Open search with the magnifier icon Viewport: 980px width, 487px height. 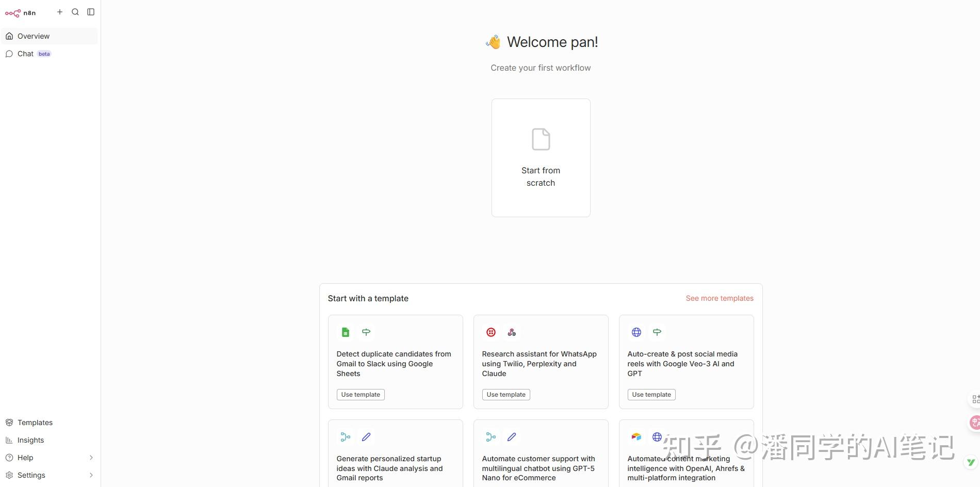[x=75, y=12]
